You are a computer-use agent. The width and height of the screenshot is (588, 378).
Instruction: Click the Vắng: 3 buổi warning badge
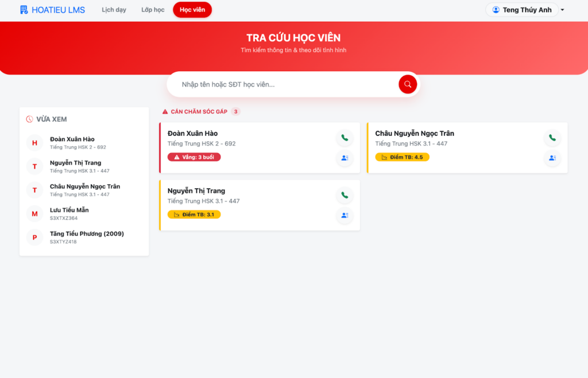[x=194, y=157]
